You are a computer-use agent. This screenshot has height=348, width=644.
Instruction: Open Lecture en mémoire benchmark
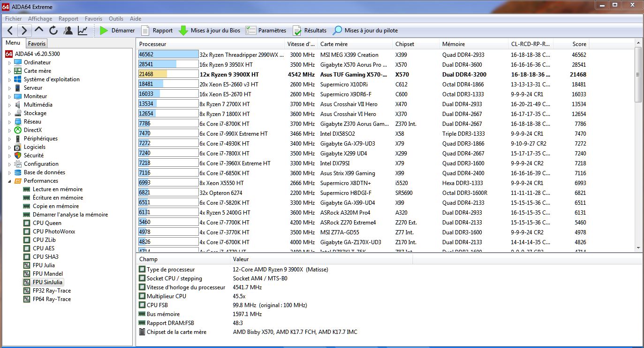click(57, 189)
